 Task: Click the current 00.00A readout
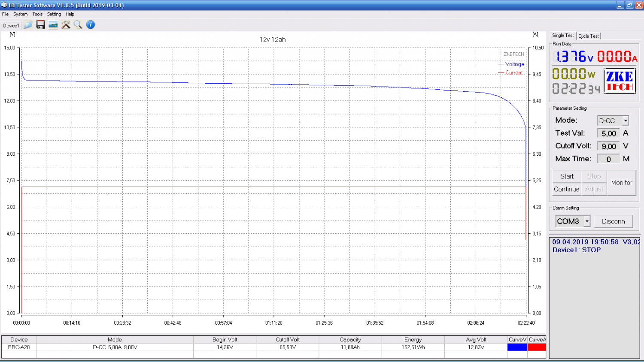(x=617, y=57)
